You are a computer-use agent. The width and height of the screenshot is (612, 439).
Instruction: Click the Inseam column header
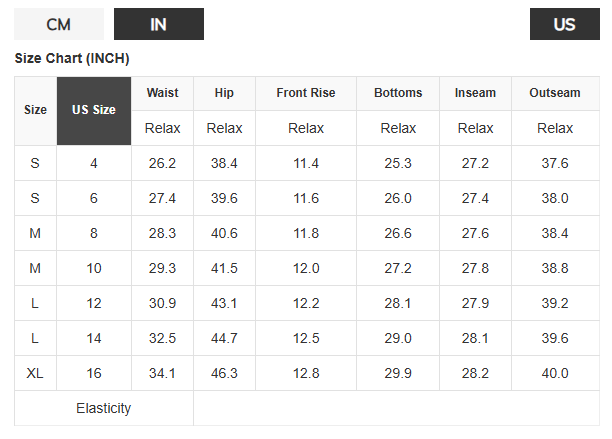475,93
